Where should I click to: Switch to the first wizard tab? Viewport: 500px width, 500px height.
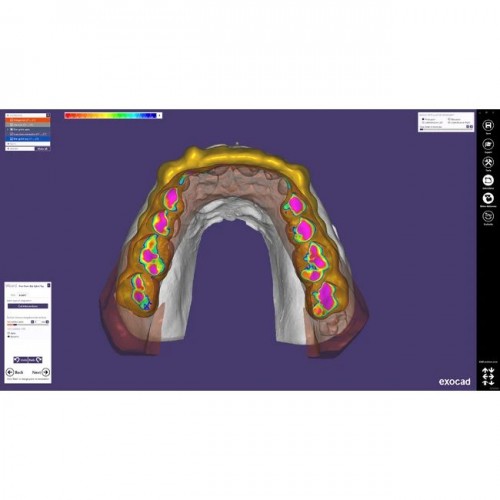click(x=13, y=295)
